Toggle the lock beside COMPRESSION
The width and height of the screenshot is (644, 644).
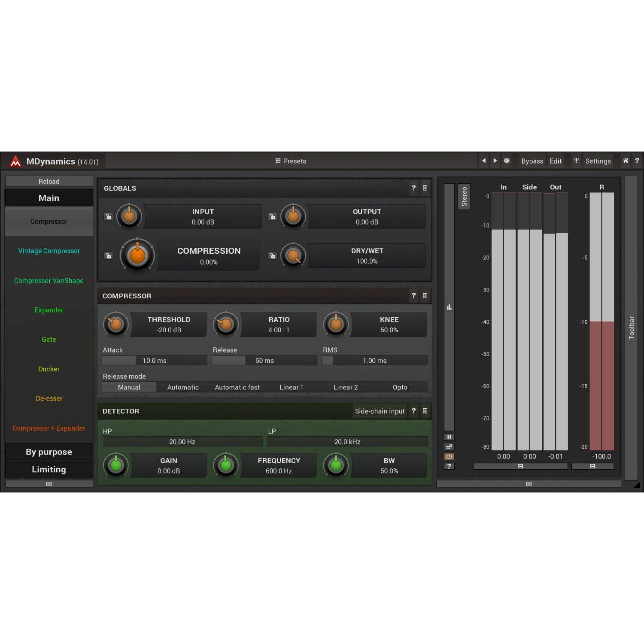point(108,256)
